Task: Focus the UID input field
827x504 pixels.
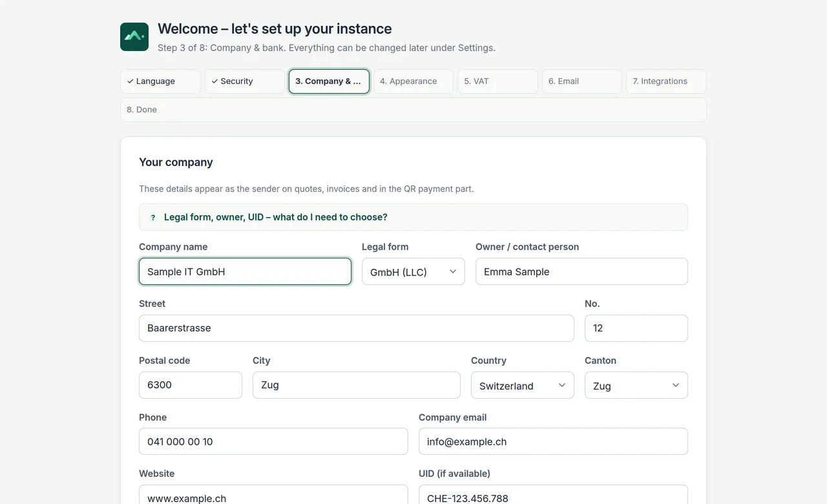Action: [x=553, y=494]
